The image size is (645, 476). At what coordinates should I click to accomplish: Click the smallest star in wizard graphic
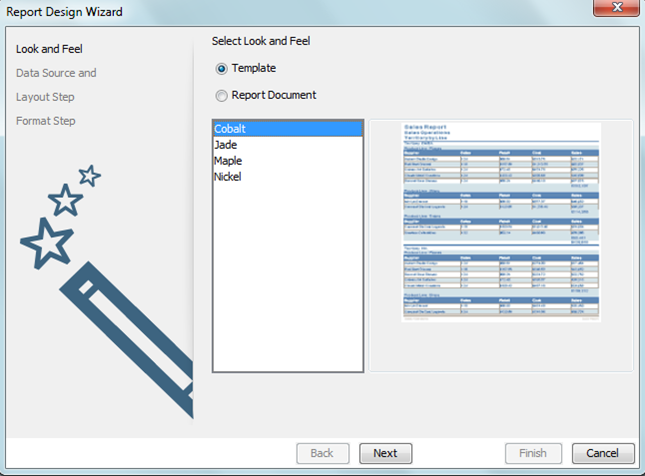tap(89, 176)
